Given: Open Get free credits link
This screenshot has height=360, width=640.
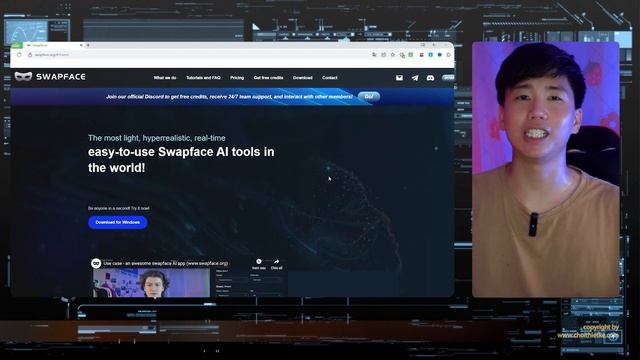Looking at the screenshot, I should pyautogui.click(x=268, y=78).
